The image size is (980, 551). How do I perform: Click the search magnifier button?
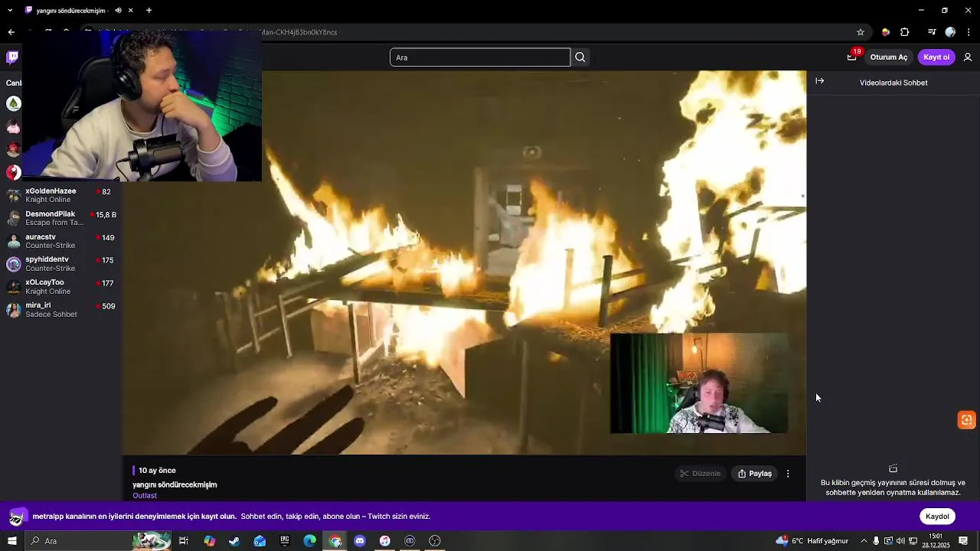580,57
